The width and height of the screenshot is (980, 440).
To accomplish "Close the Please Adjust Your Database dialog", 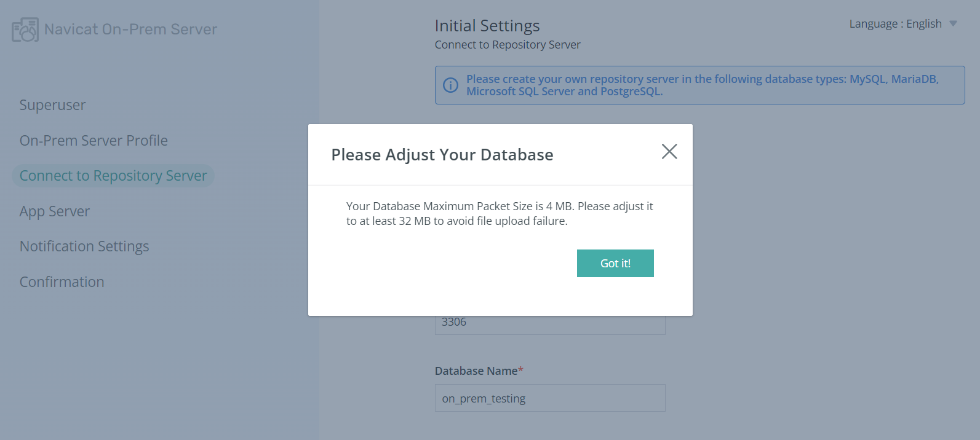I will 669,152.
